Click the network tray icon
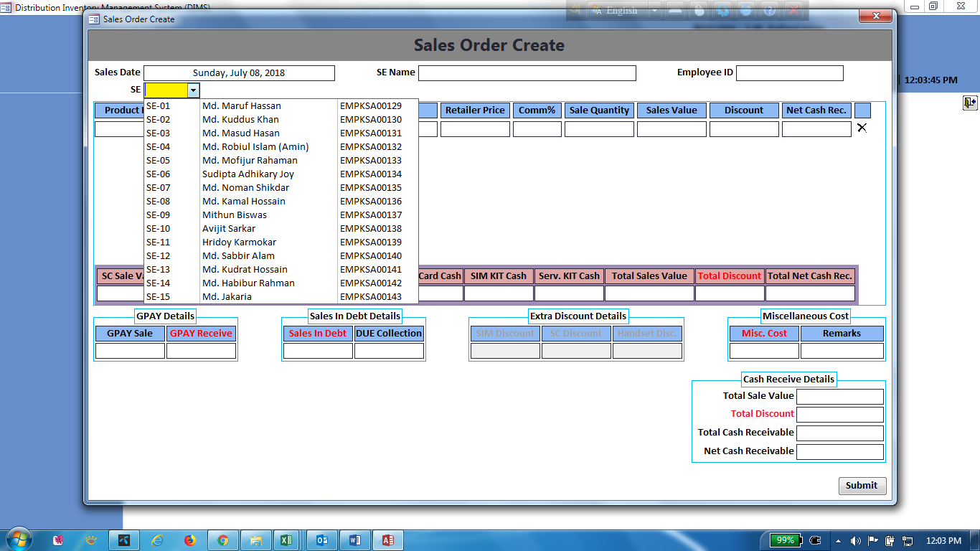Image resolution: width=980 pixels, height=551 pixels. [x=908, y=540]
